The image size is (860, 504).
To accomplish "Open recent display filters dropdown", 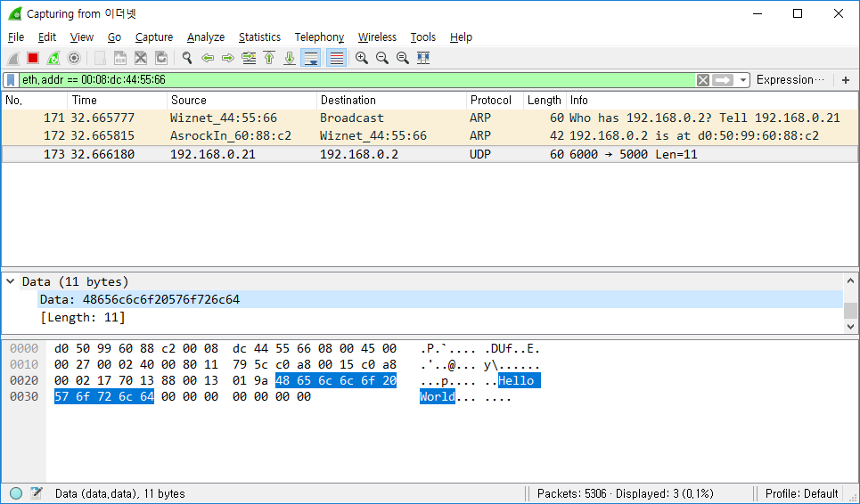I will (x=742, y=80).
